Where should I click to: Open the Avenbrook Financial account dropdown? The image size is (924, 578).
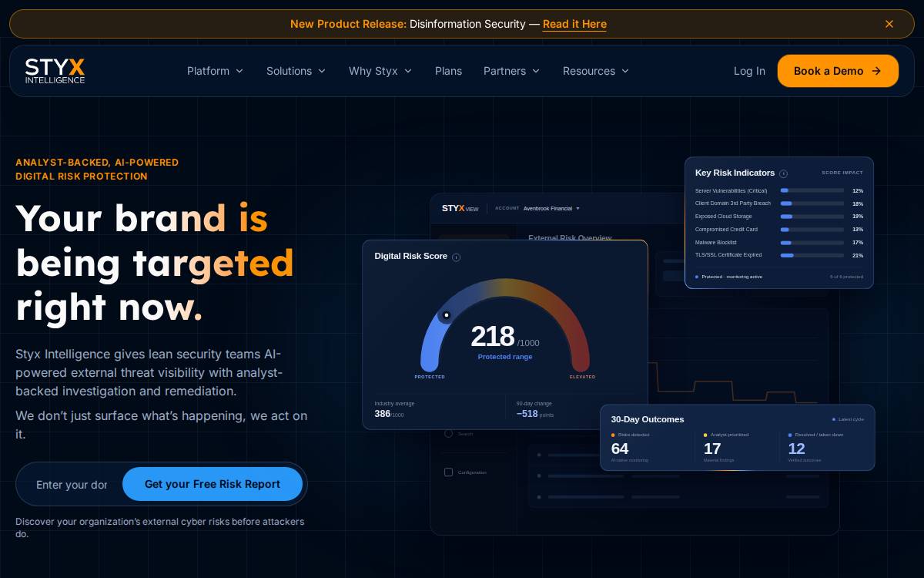tap(551, 208)
